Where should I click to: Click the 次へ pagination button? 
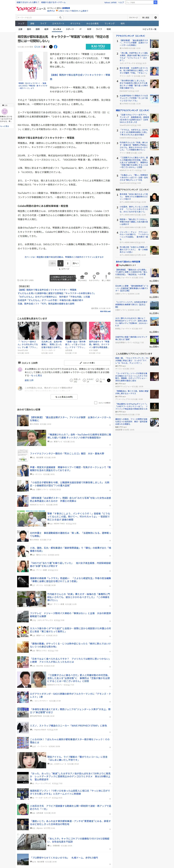point(75,263)
